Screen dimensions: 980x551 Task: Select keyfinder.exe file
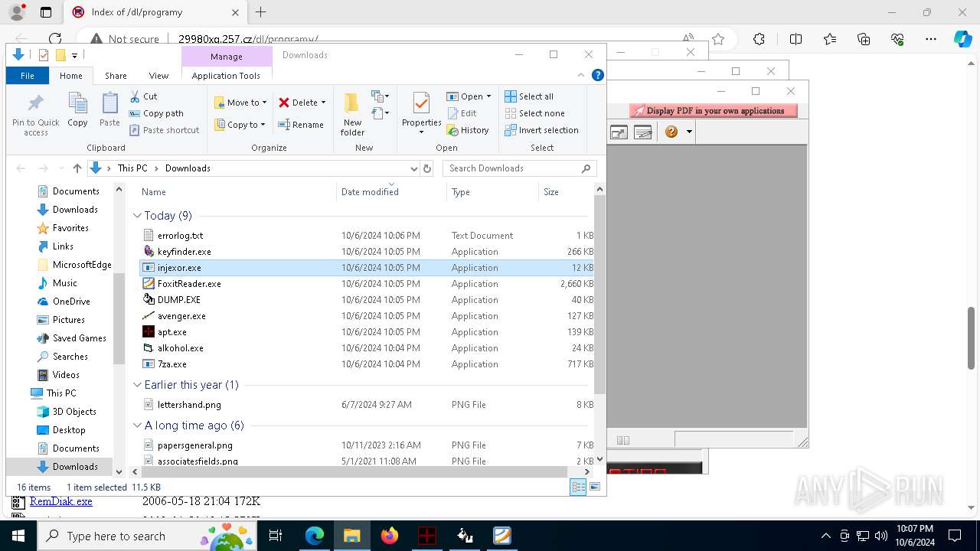[x=185, y=252]
